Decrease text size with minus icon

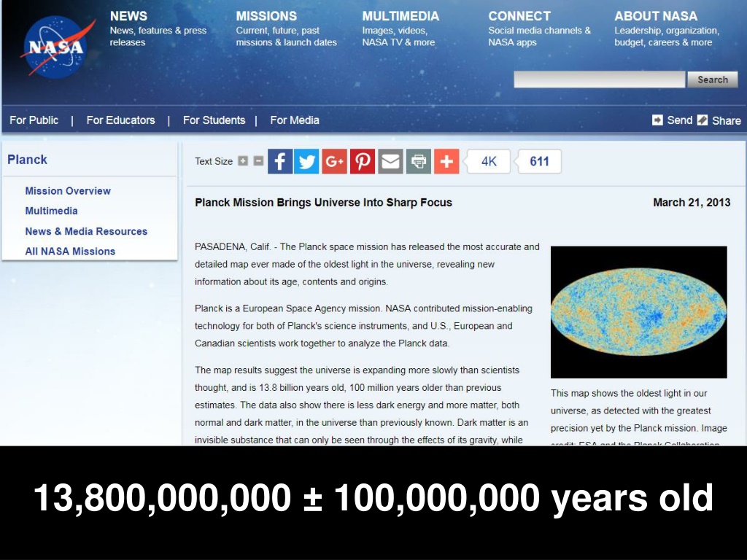point(258,161)
